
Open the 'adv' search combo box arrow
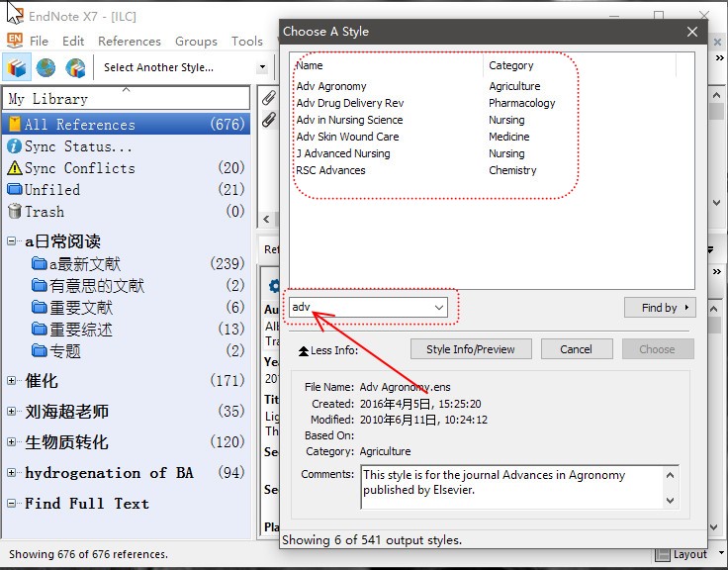point(439,308)
